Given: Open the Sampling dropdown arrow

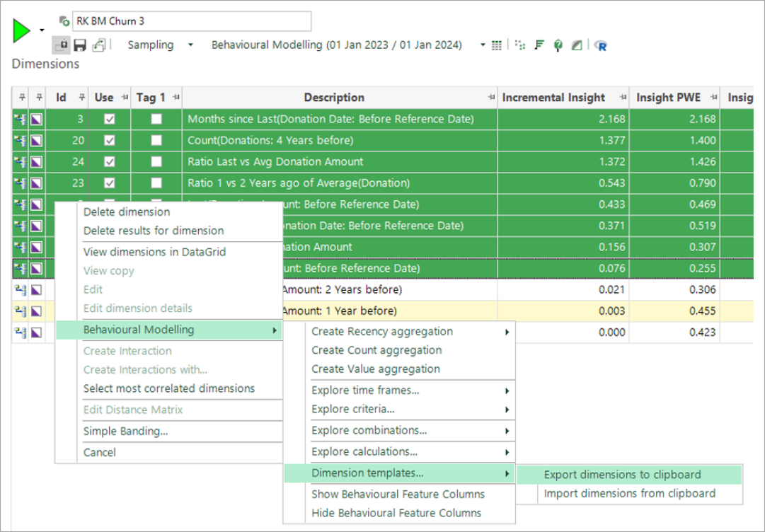Looking at the screenshot, I should [190, 45].
